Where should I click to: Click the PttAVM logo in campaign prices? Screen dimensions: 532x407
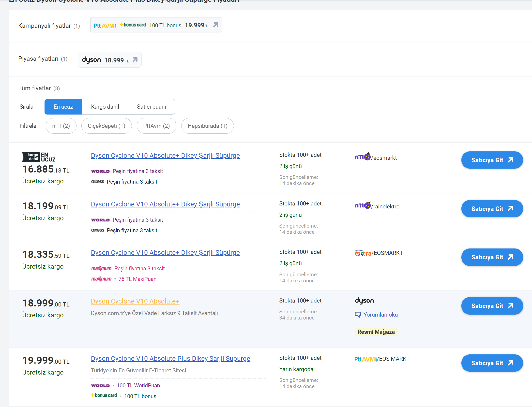point(105,26)
